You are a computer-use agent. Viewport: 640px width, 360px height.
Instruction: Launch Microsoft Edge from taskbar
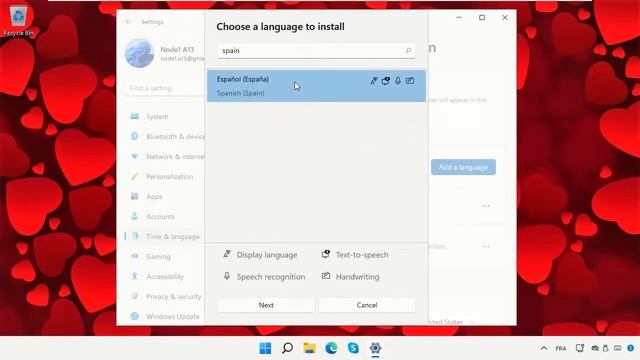pyautogui.click(x=331, y=348)
